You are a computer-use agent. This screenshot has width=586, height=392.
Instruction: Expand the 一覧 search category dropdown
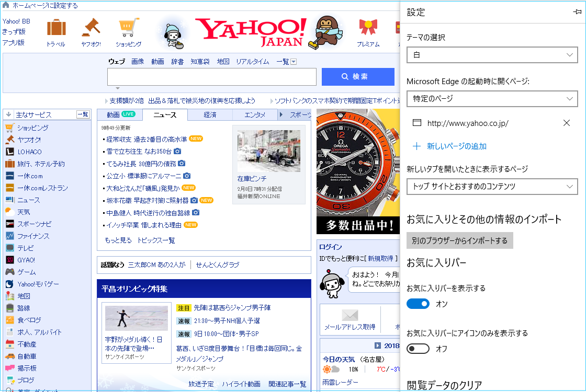(294, 62)
